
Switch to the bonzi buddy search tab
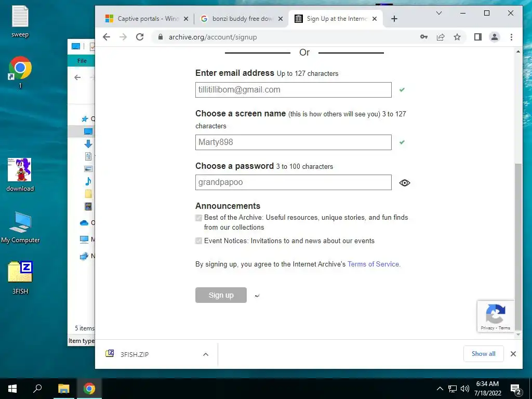click(237, 19)
